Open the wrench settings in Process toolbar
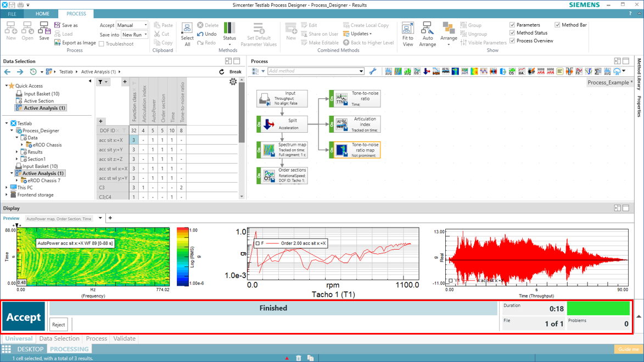Viewport: 644px width, 362px height. [x=373, y=71]
